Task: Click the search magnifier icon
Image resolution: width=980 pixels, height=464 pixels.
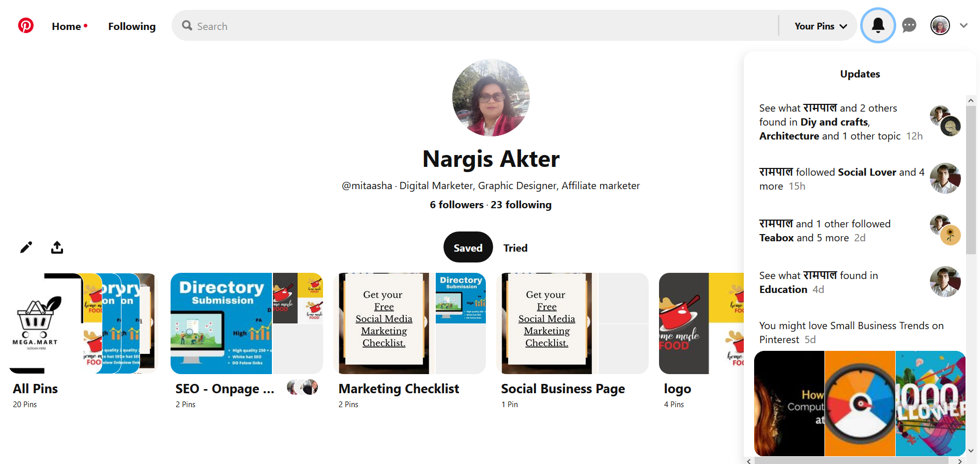Action: 187,26
